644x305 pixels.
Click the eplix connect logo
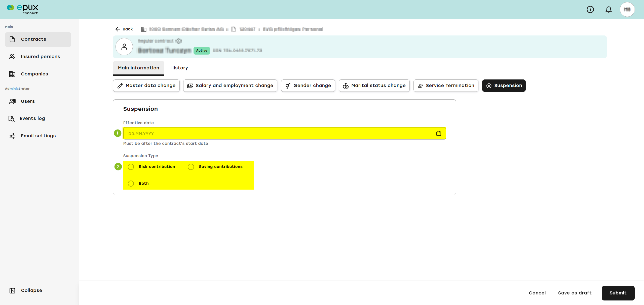click(22, 9)
